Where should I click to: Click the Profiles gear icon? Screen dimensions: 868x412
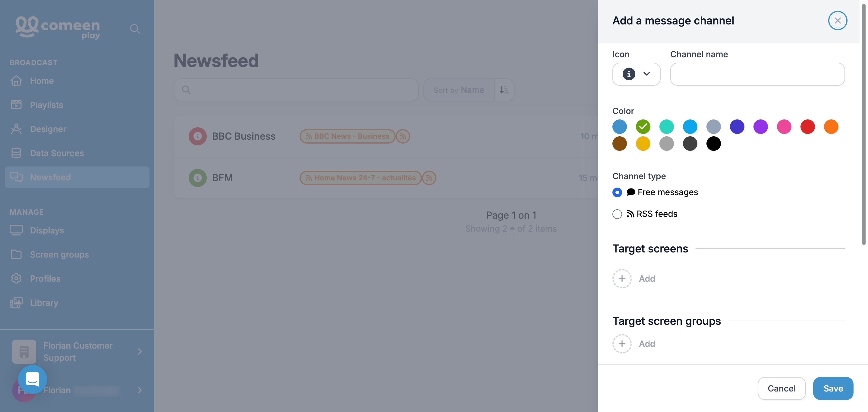(x=16, y=278)
